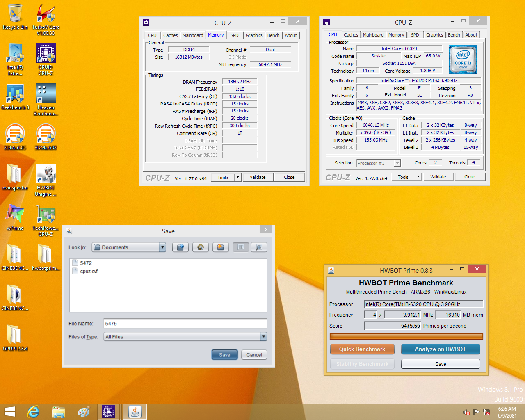This screenshot has width=525, height=420.
Task: Click the Processor name field in HWBOT Prime
Action: (424, 304)
